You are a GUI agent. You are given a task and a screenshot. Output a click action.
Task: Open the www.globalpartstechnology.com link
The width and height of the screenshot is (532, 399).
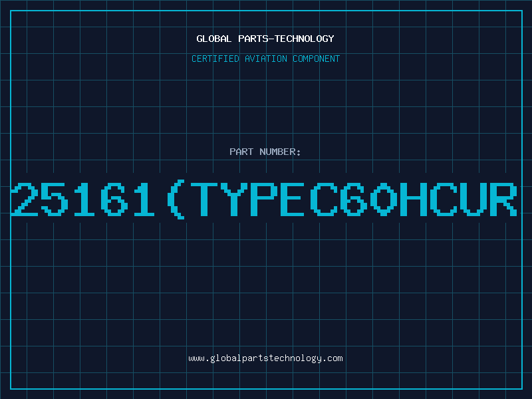[265, 358]
